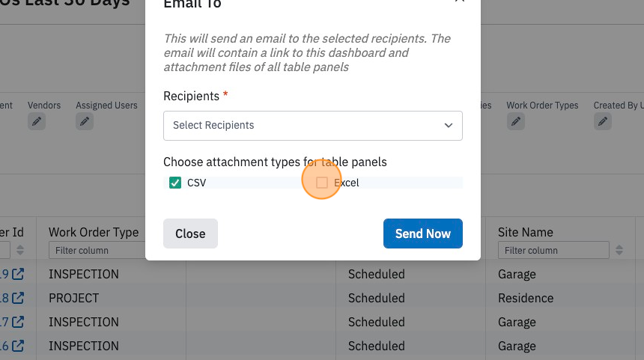Open external link icon on third table row
The width and height of the screenshot is (644, 360).
coord(18,322)
